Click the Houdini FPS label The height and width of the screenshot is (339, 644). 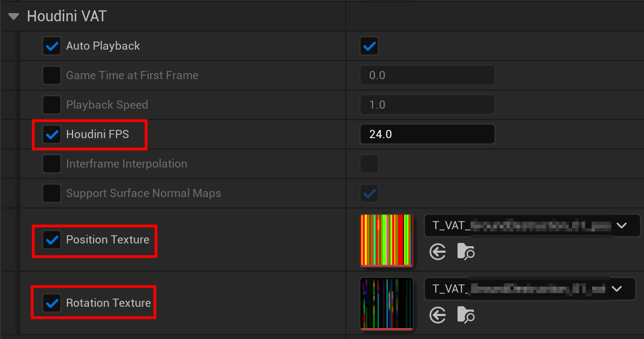[98, 134]
